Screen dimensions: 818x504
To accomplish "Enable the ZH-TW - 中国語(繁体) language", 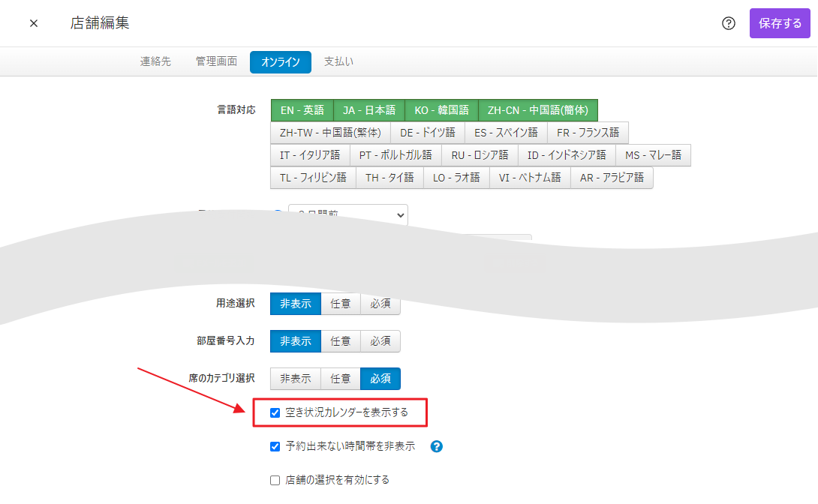I will (330, 133).
